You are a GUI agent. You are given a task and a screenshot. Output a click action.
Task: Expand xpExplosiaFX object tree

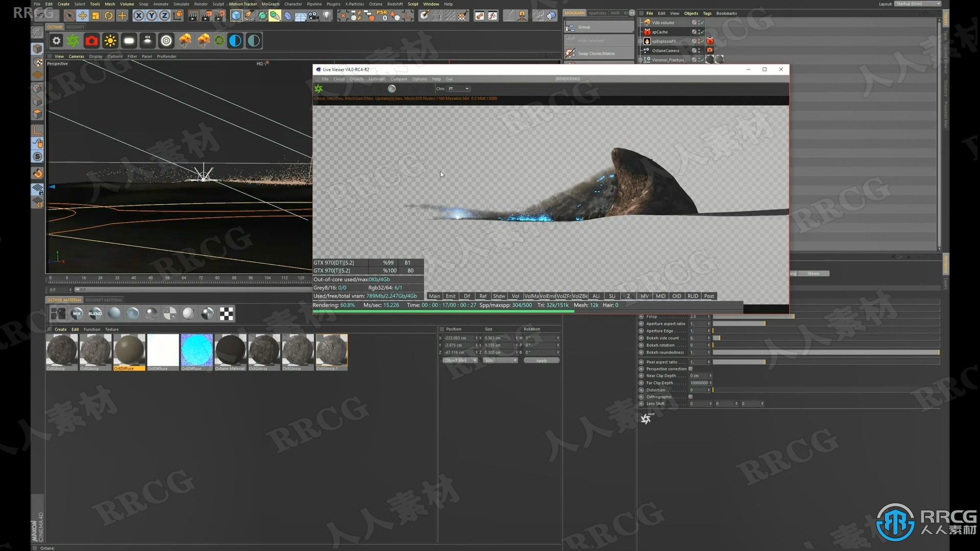click(x=641, y=41)
